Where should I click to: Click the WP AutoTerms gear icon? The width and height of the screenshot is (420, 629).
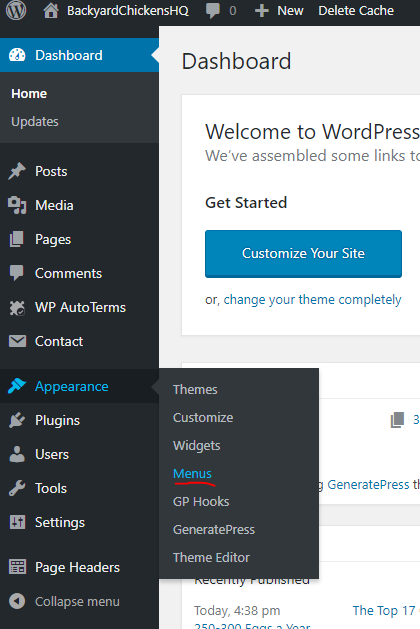click(x=17, y=308)
